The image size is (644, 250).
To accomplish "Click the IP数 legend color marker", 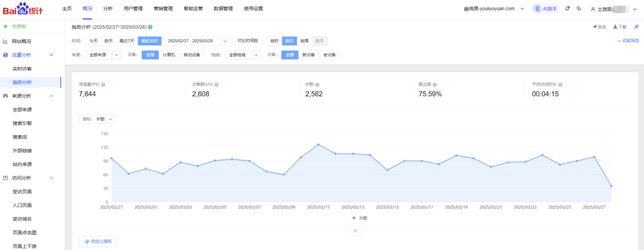I will click(x=354, y=217).
